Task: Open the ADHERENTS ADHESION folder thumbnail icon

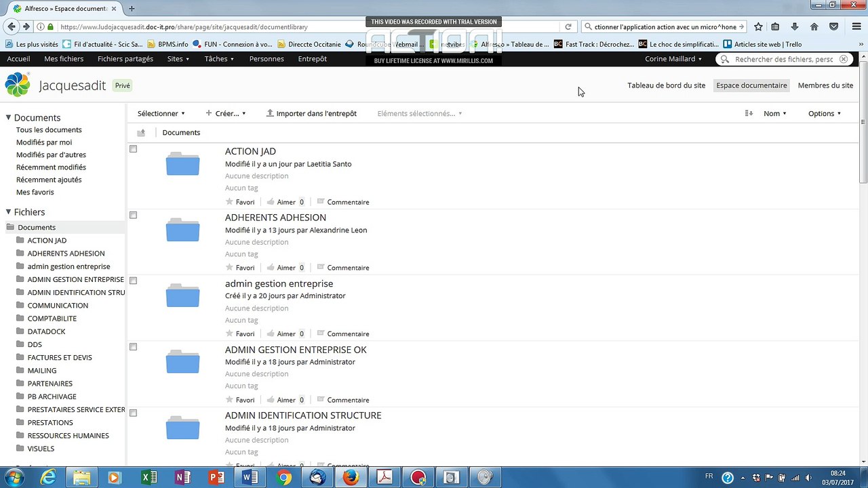Action: pyautogui.click(x=182, y=230)
